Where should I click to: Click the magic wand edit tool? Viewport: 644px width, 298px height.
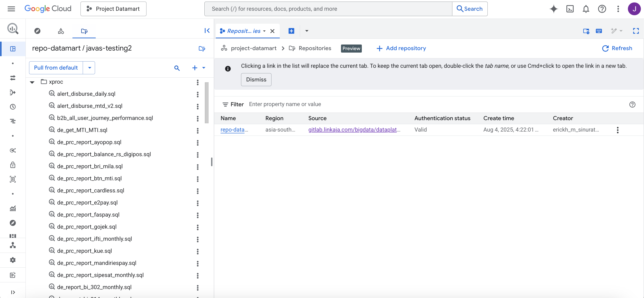click(x=614, y=31)
